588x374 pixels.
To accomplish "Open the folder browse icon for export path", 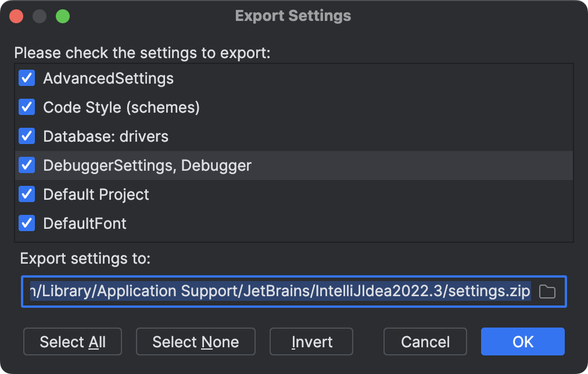I will click(x=547, y=292).
